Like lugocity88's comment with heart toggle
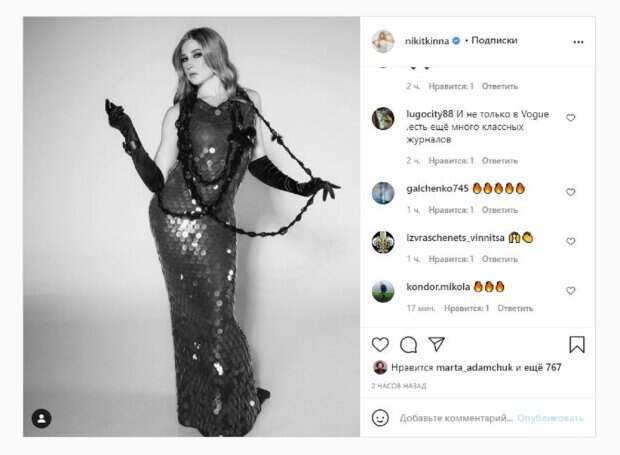The width and height of the screenshot is (620, 455). (x=571, y=118)
